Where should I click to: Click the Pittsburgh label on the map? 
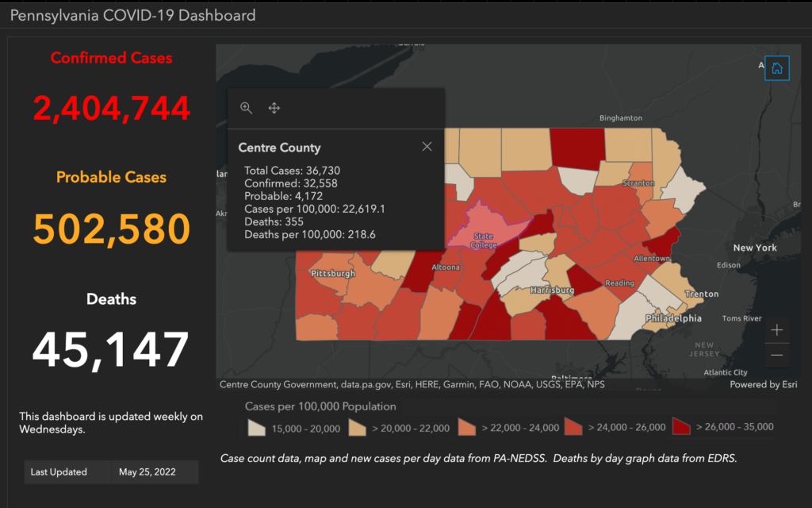click(x=333, y=274)
